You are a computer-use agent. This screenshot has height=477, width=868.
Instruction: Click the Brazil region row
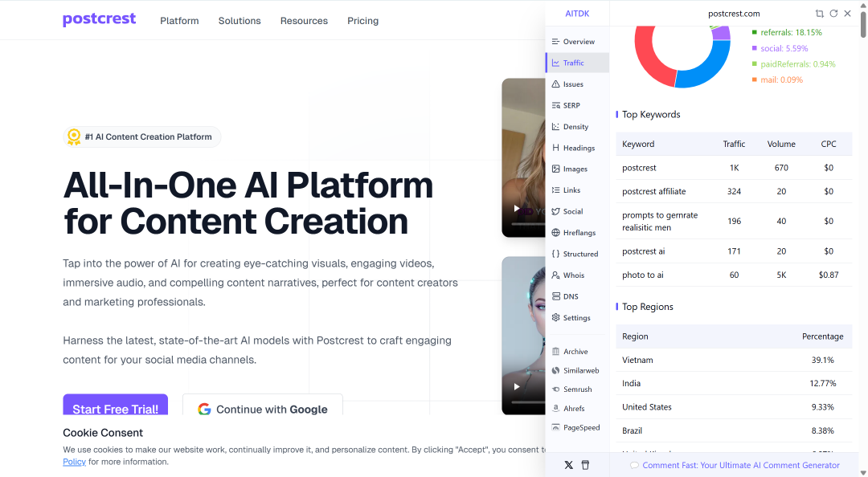(x=734, y=430)
